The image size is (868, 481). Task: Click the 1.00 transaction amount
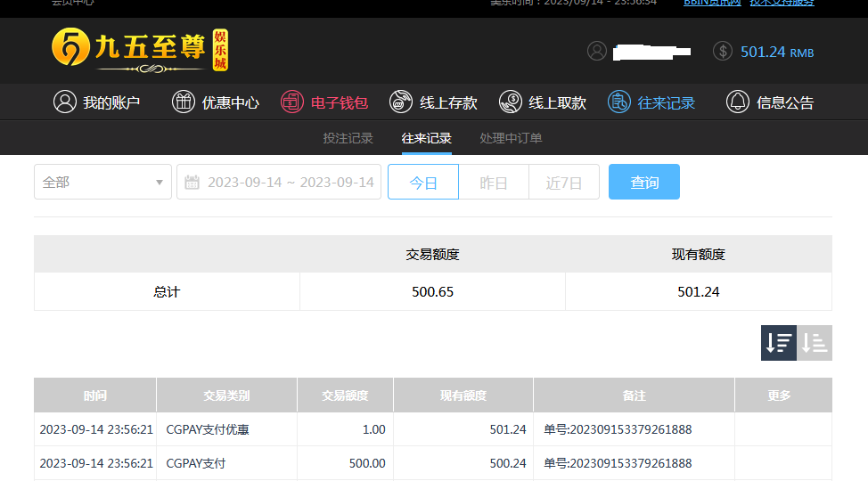(373, 429)
